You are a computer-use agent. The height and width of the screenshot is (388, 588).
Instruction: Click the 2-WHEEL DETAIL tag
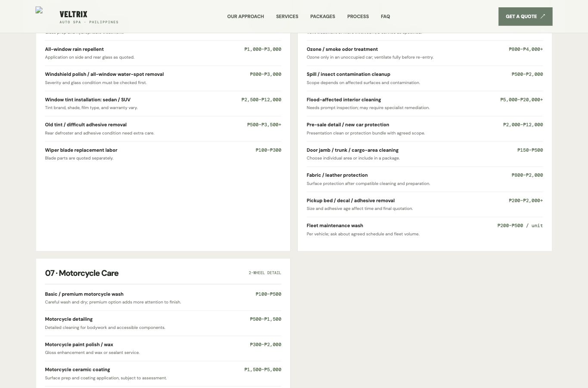tap(265, 273)
